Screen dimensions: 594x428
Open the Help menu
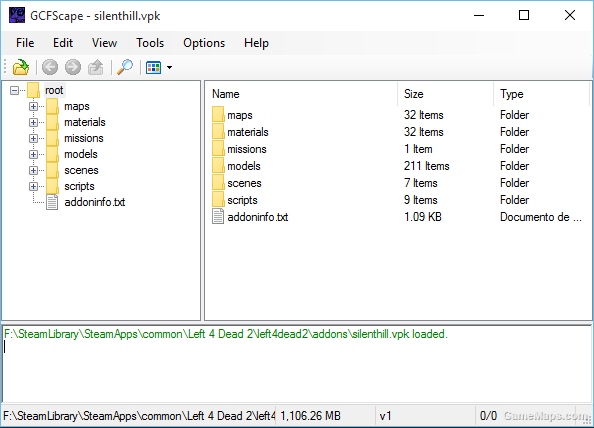[256, 43]
